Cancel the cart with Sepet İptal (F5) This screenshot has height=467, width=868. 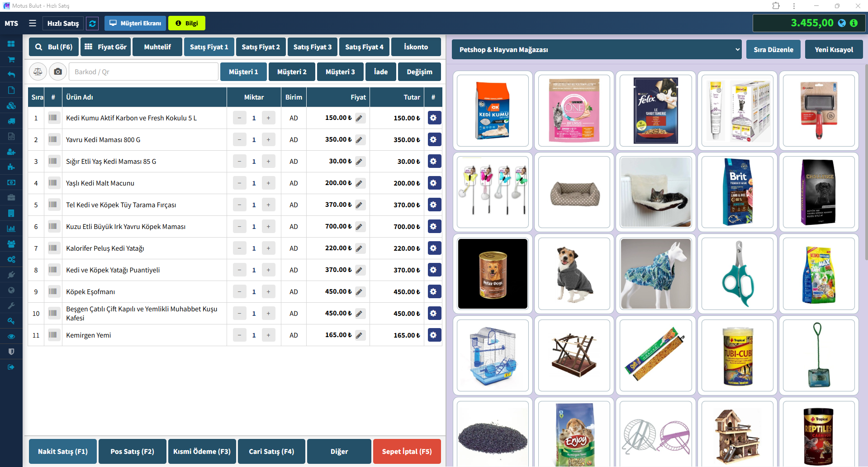(407, 451)
